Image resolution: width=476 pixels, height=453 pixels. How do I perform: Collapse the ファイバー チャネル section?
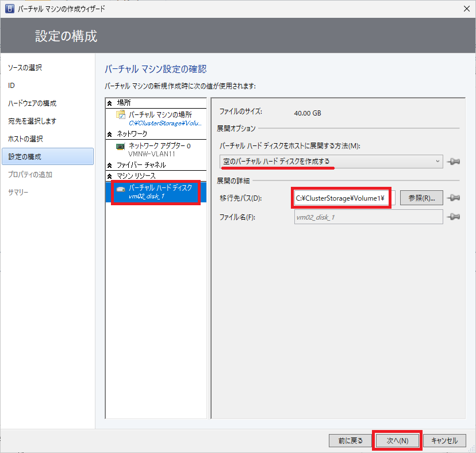point(110,165)
